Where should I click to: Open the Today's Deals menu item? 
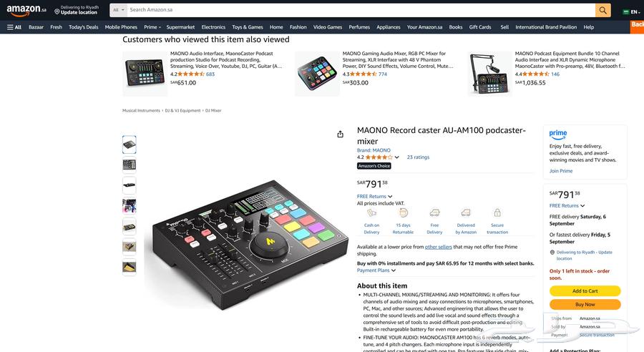[84, 27]
